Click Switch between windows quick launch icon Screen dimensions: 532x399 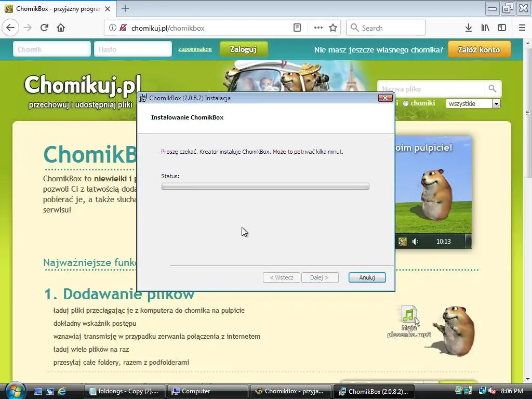point(50,392)
